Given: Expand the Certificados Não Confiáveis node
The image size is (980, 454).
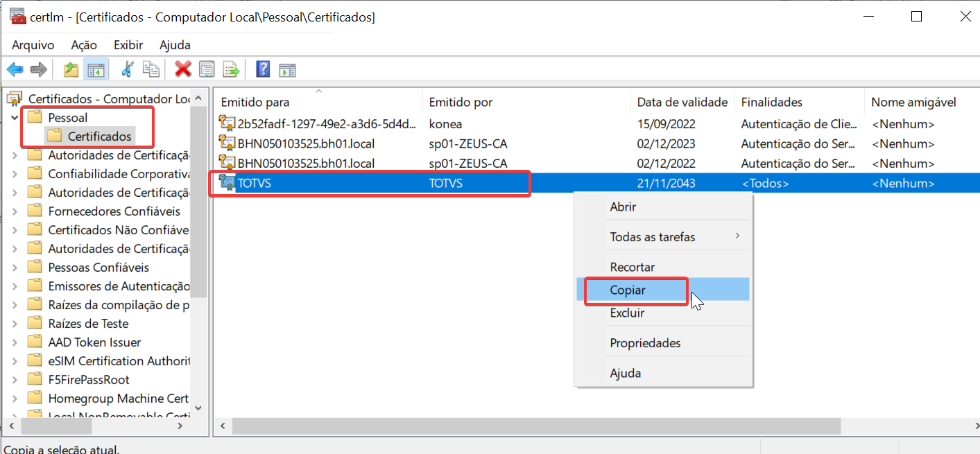Looking at the screenshot, I should pos(15,230).
